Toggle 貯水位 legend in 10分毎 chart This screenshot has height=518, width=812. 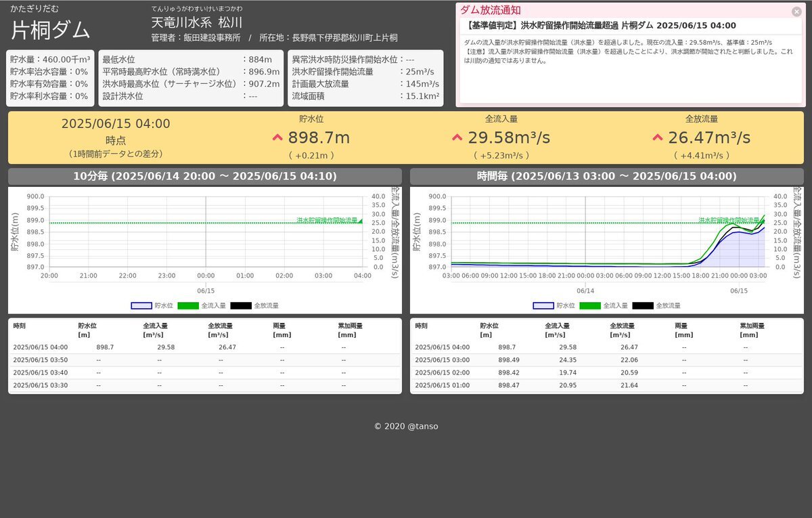coord(150,305)
